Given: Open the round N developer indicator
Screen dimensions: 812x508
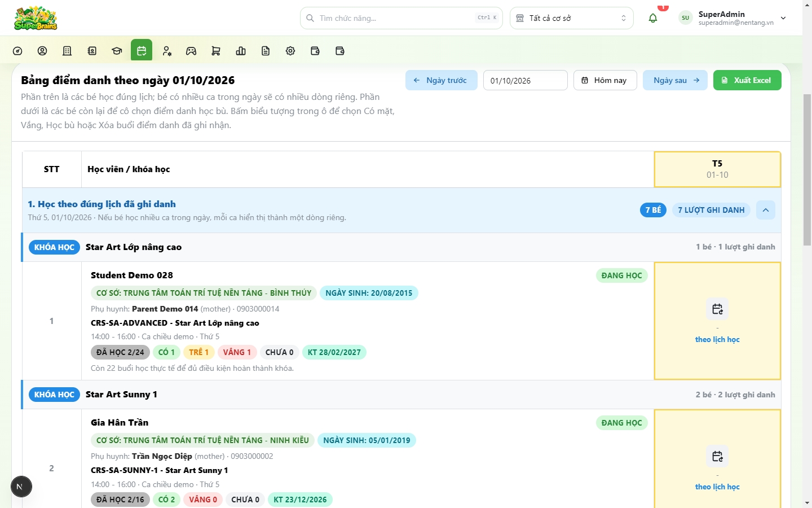Looking at the screenshot, I should 21,487.
